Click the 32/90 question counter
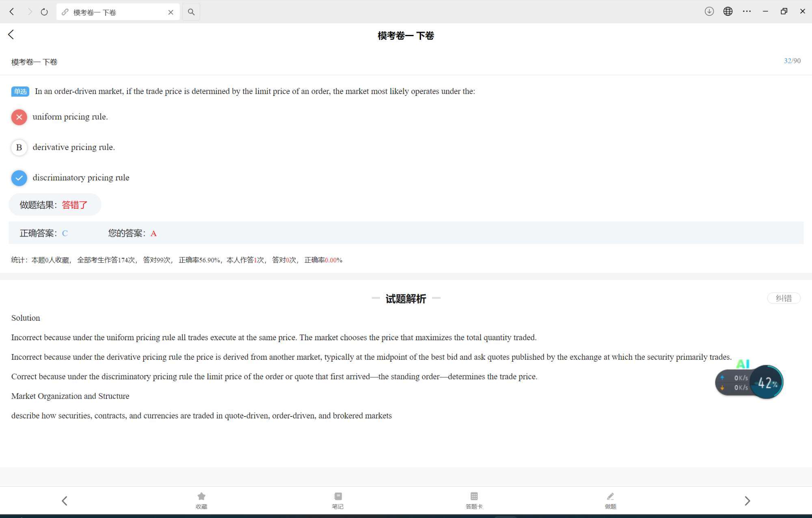812x518 pixels. [x=792, y=61]
